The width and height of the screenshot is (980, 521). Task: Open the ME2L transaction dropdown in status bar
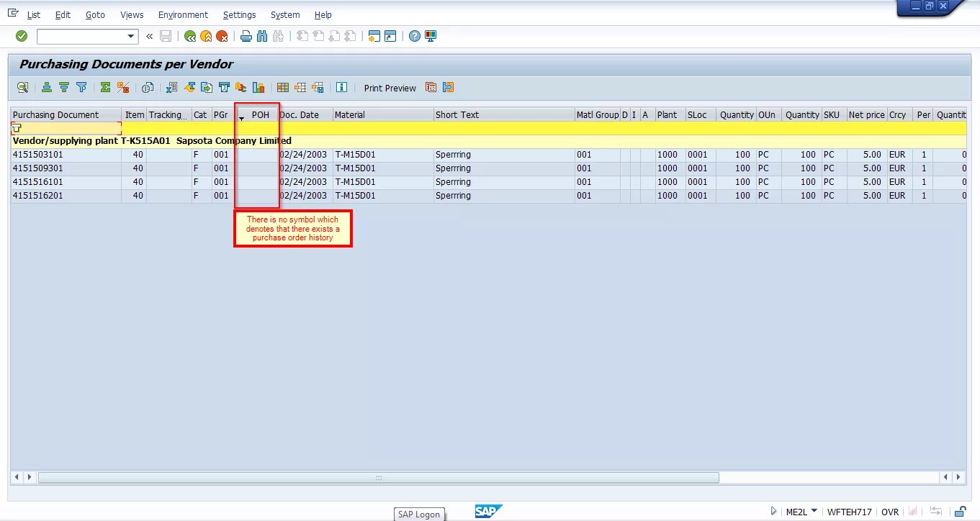814,511
